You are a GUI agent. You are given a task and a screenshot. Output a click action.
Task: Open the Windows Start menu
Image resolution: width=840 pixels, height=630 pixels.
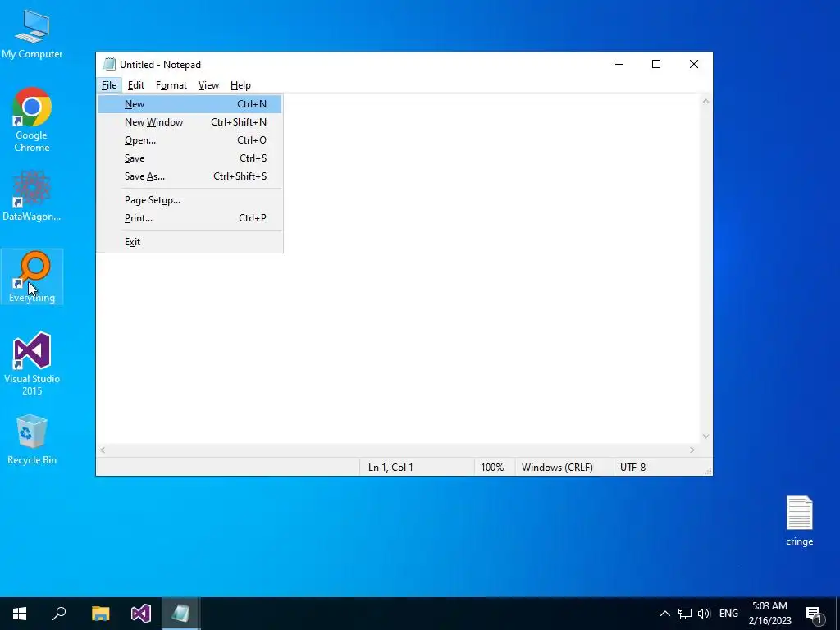click(20, 614)
